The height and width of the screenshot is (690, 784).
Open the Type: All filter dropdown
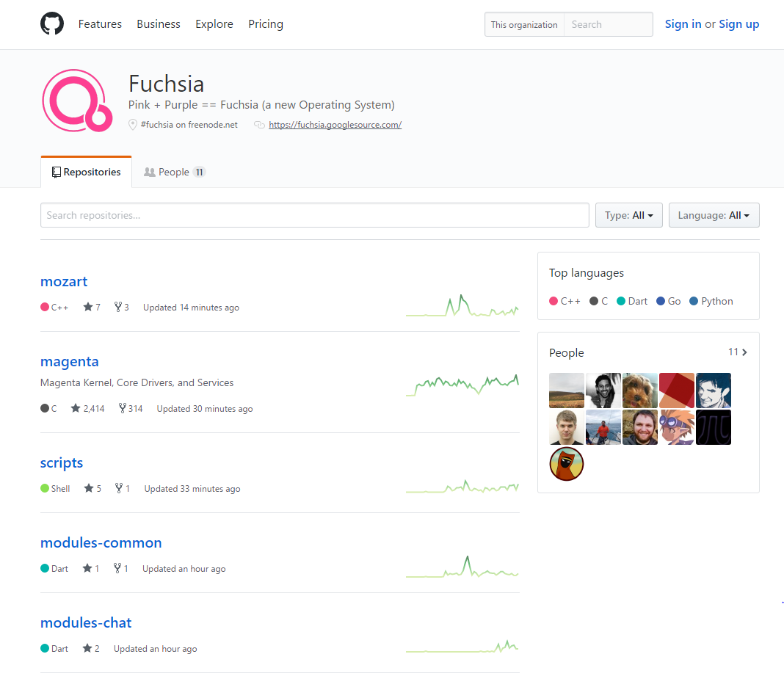(629, 215)
